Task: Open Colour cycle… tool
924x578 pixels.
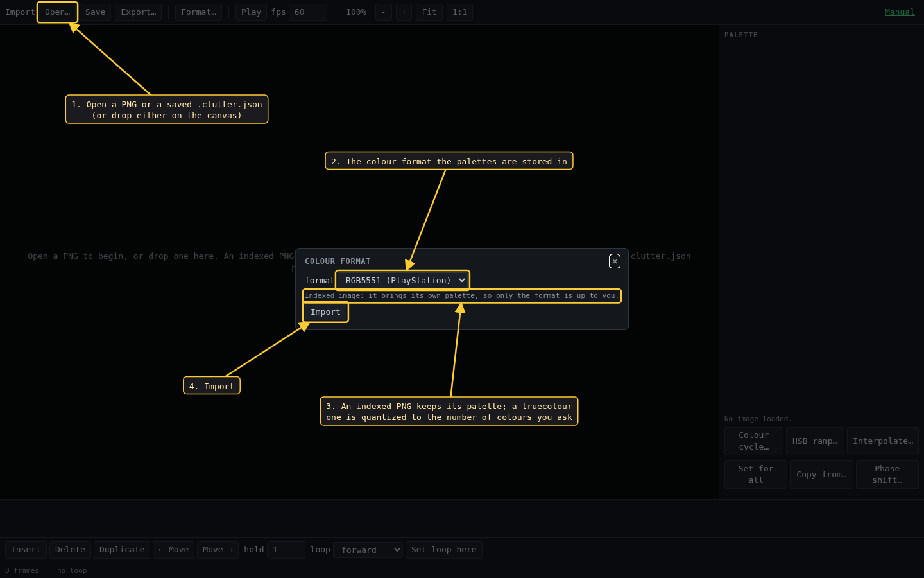Action: (753, 441)
